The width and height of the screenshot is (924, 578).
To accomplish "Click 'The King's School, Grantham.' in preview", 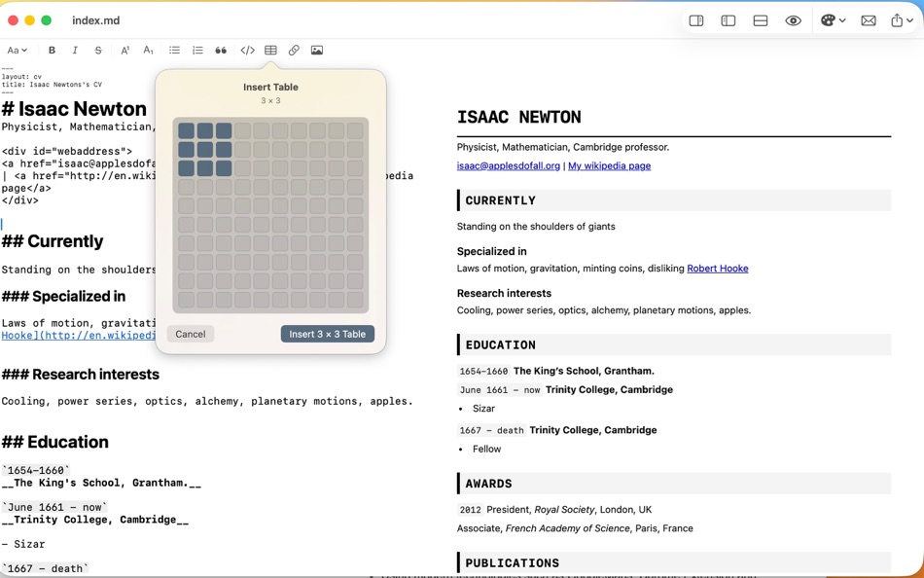I will [x=584, y=371].
